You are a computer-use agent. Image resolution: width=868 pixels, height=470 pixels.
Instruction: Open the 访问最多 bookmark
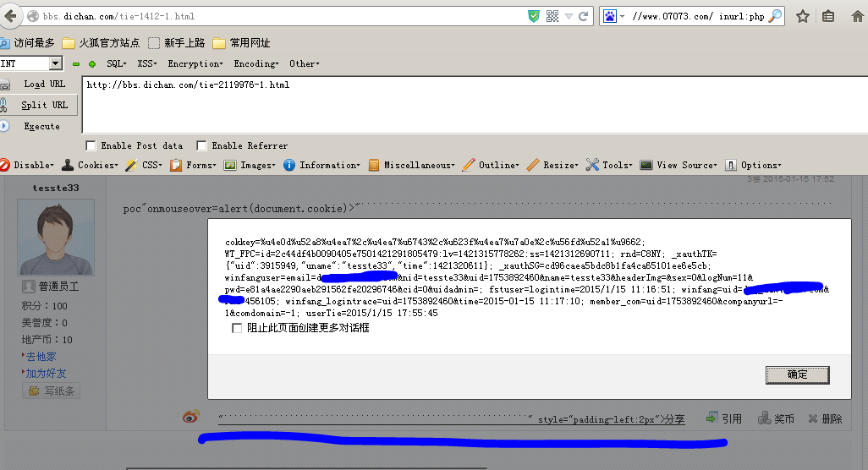click(x=27, y=42)
